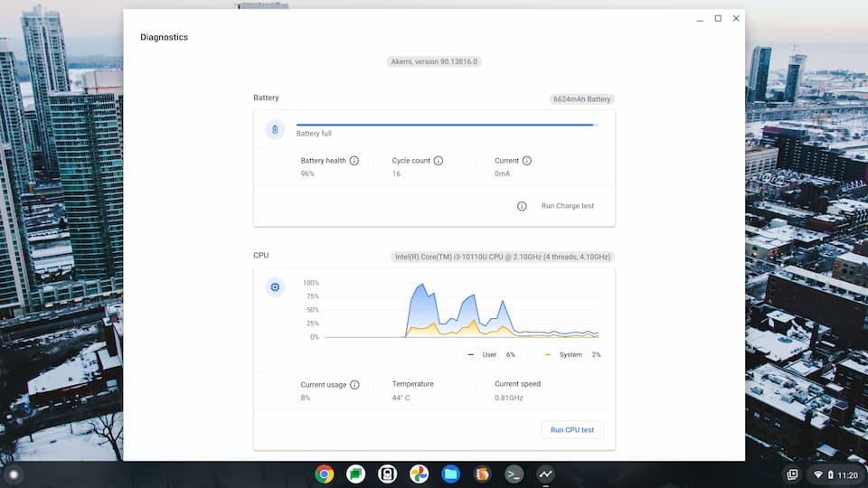Maximize the Diagnostics window

pos(718,18)
